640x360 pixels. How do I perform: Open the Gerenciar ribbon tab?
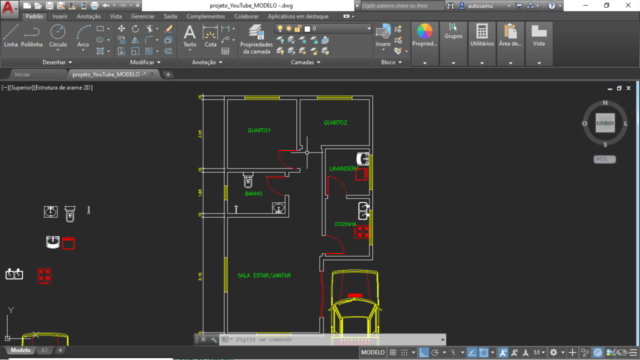(142, 16)
